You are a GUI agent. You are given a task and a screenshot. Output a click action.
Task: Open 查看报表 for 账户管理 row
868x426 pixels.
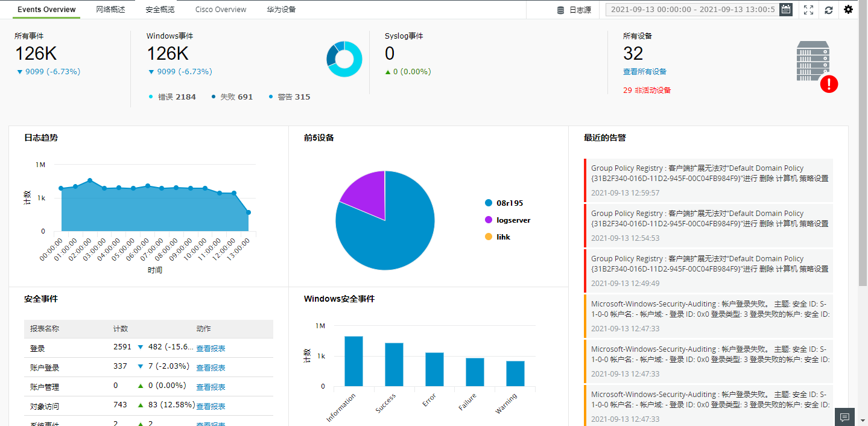211,387
